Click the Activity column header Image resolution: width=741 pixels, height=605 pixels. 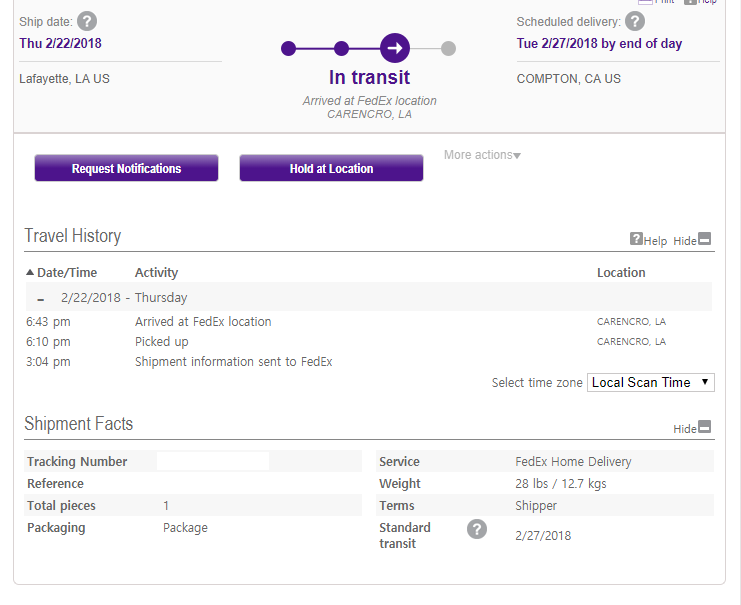[x=156, y=272]
